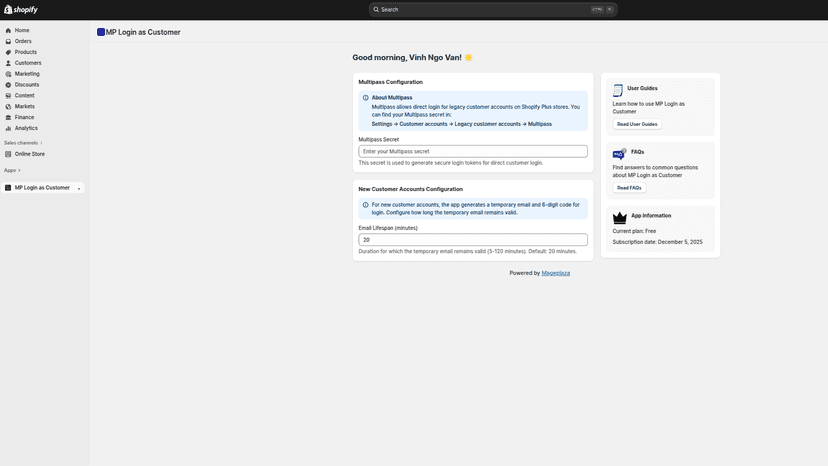Open Analytics in the sidebar

click(x=26, y=128)
